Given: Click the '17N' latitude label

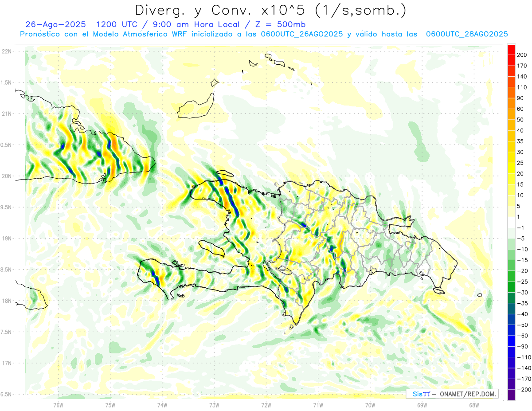Looking at the screenshot, I should pos(7,363).
